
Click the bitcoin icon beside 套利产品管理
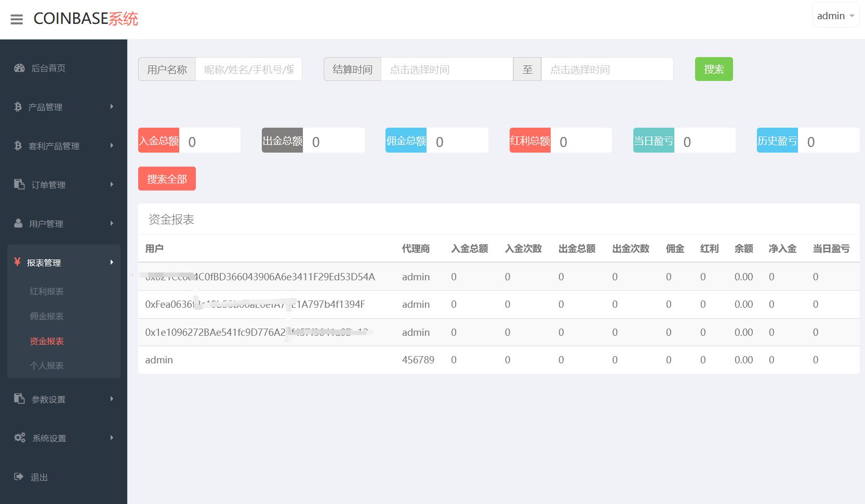point(18,146)
